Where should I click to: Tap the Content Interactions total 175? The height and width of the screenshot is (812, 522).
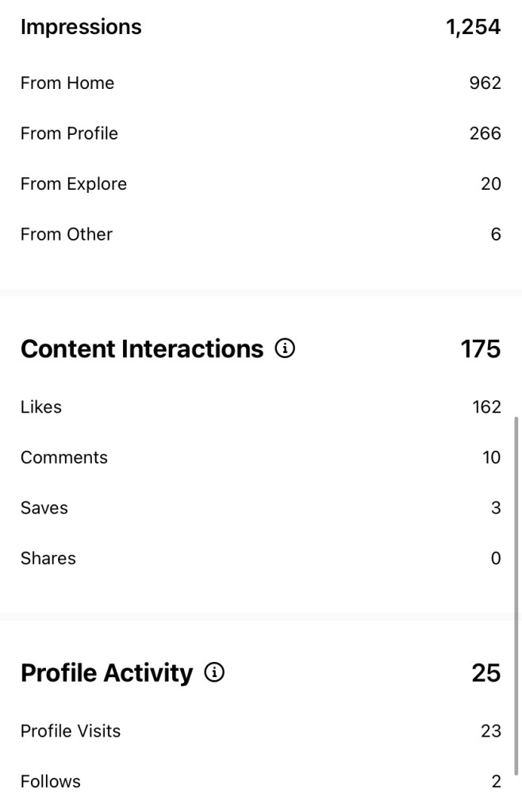tap(481, 349)
